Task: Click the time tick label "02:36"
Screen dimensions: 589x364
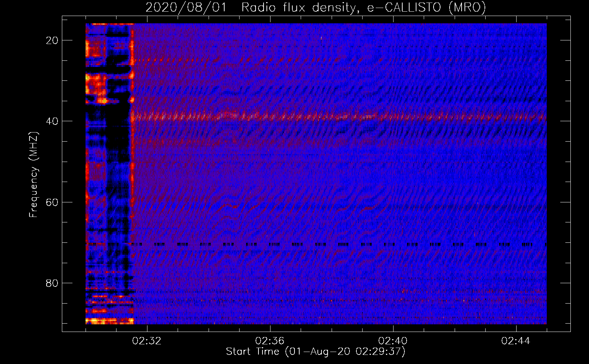Action: (270, 341)
